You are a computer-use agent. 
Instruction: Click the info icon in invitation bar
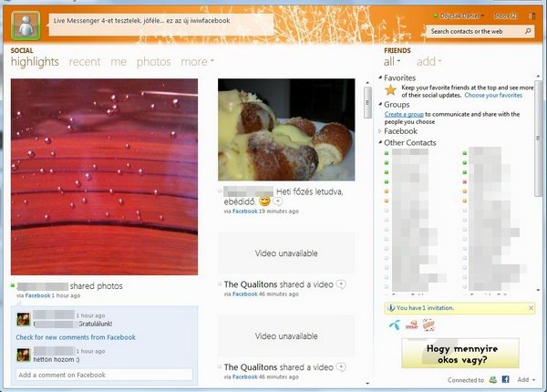pos(391,307)
